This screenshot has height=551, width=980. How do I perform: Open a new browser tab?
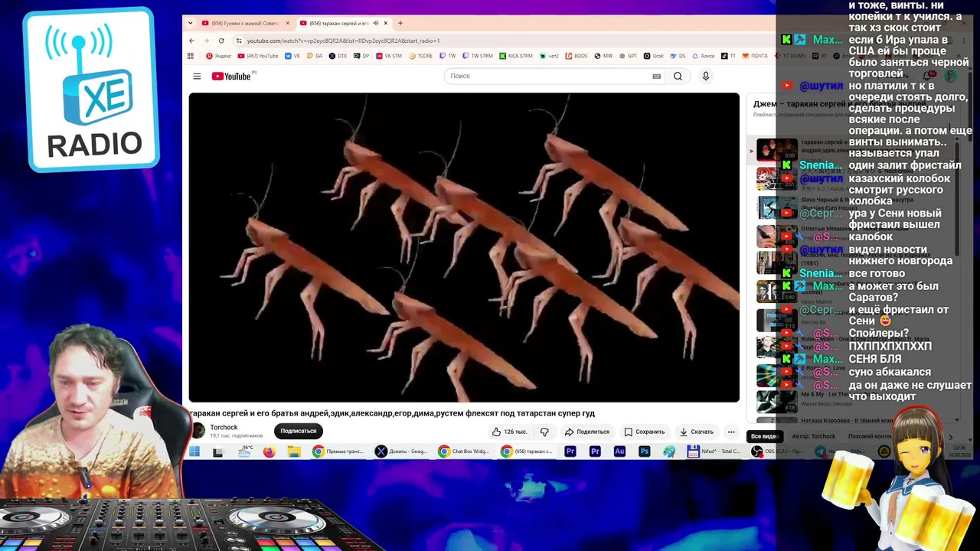click(400, 23)
